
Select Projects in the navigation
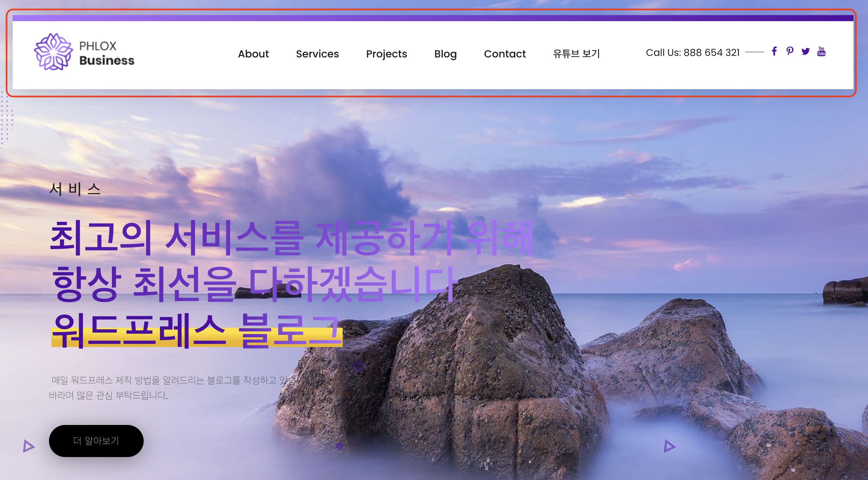point(387,54)
